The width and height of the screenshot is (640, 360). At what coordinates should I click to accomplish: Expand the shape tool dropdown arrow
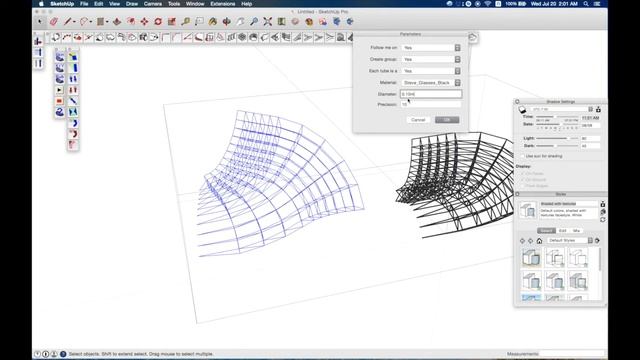[107, 22]
